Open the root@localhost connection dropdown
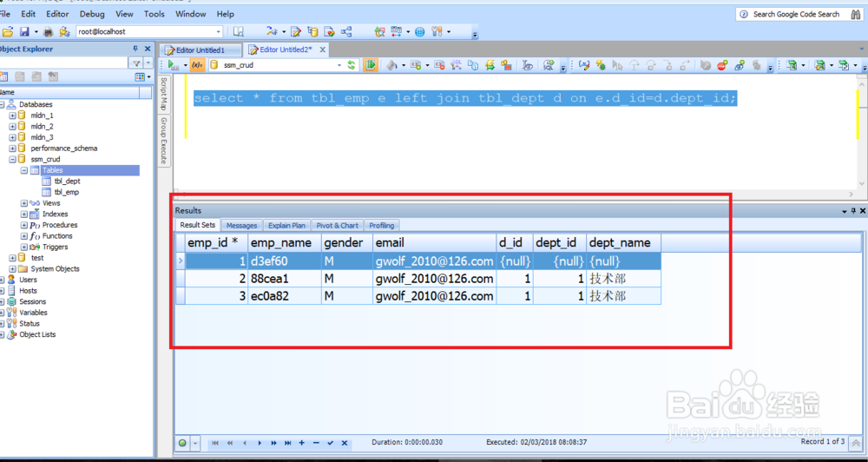This screenshot has width=868, height=462. coord(218,31)
